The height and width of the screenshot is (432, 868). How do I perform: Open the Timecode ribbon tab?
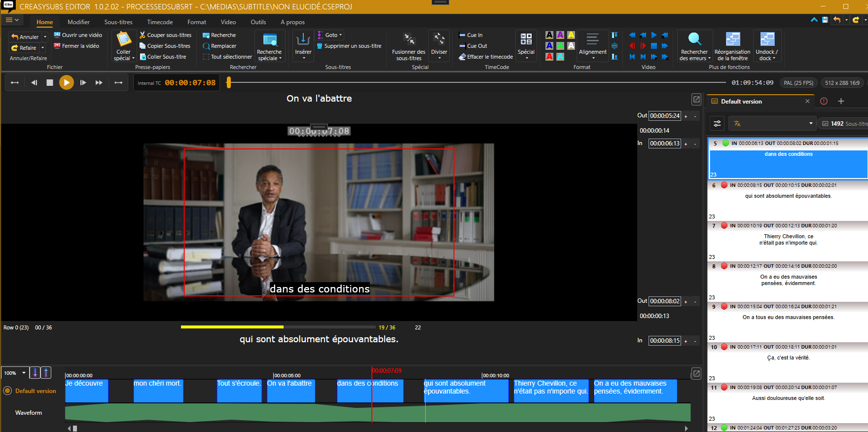coord(160,22)
